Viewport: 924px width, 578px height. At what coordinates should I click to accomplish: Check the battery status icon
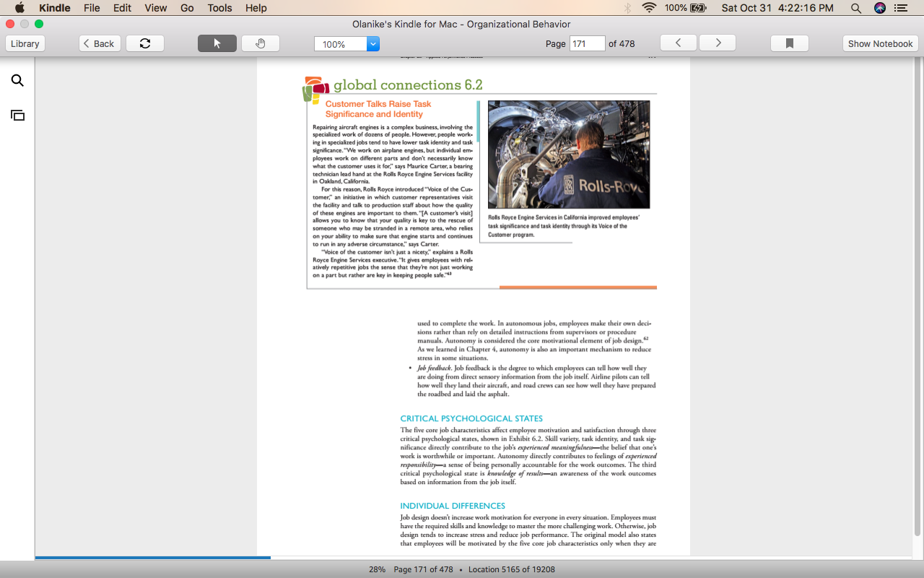(x=698, y=8)
